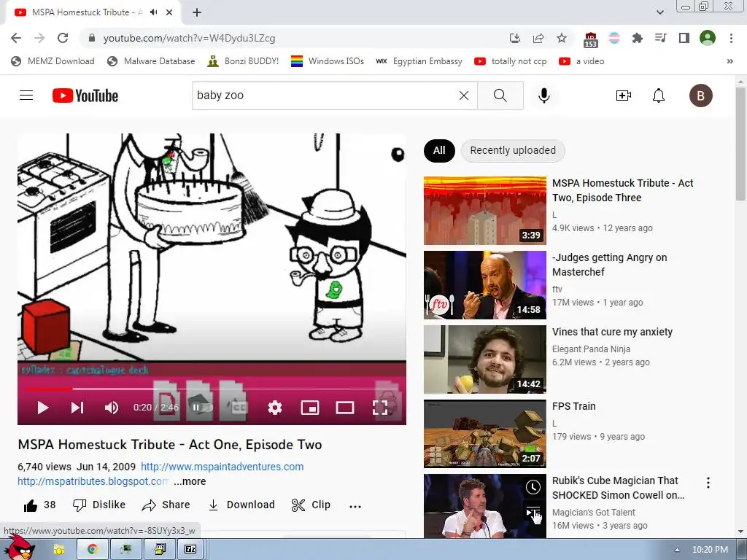Open player settings gear
Screen dimensions: 747x560
click(x=275, y=408)
